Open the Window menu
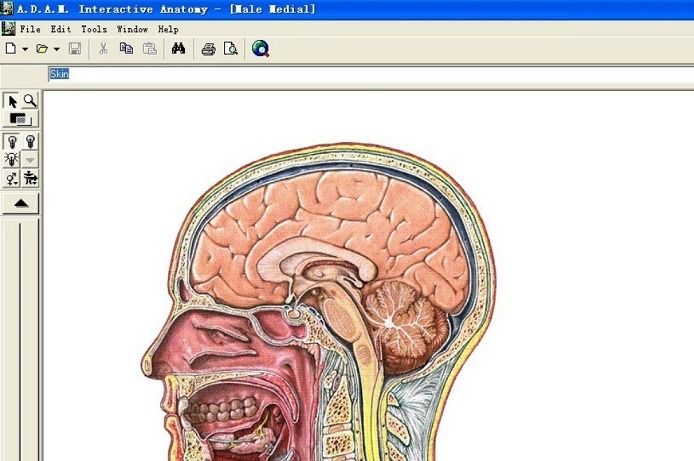Viewport: 694px width, 461px height. [132, 29]
